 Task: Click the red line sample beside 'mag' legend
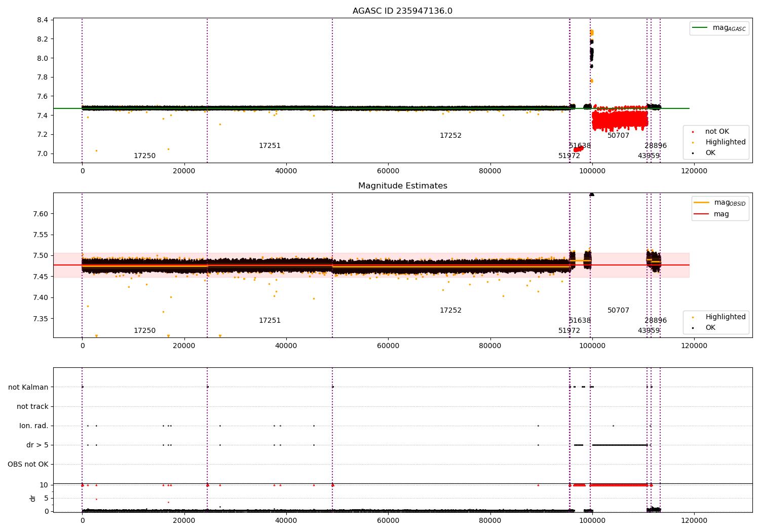click(x=702, y=214)
